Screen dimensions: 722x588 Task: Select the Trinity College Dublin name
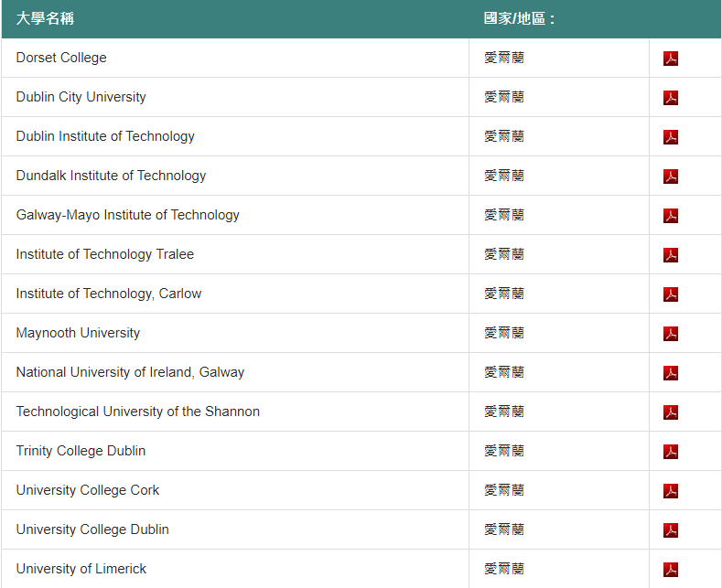pos(81,451)
